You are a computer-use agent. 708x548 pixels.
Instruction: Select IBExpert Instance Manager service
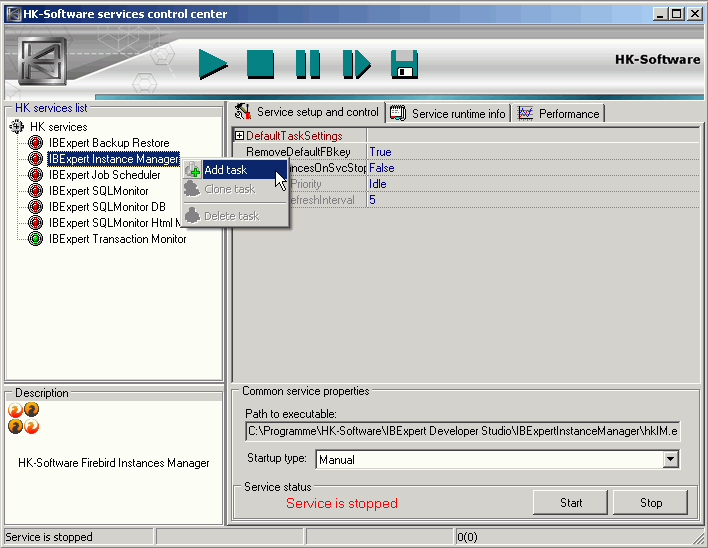coord(113,159)
